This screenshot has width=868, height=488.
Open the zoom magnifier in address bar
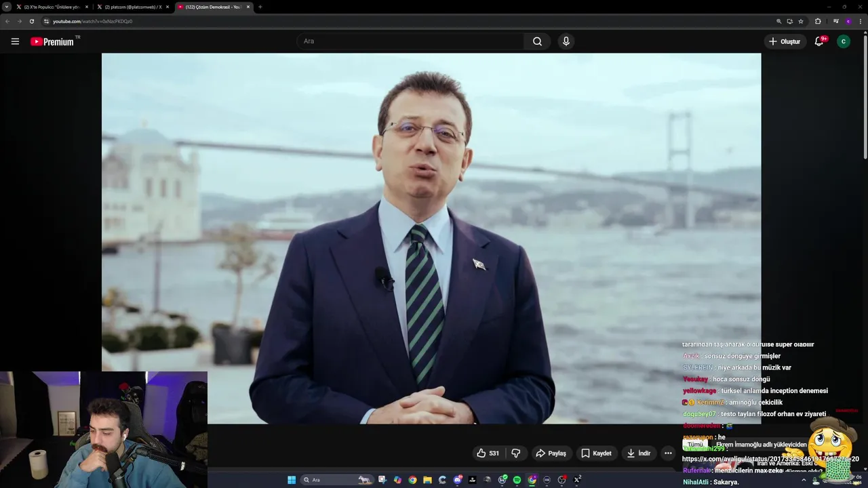point(778,21)
